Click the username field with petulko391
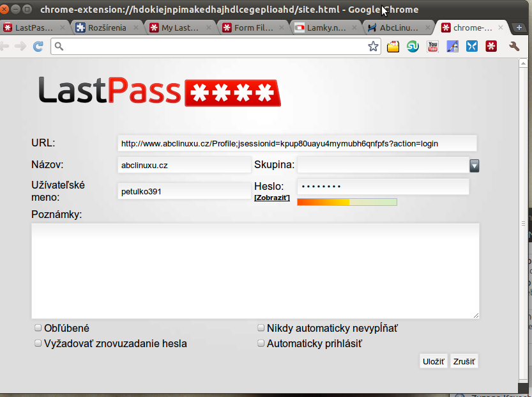 [184, 191]
